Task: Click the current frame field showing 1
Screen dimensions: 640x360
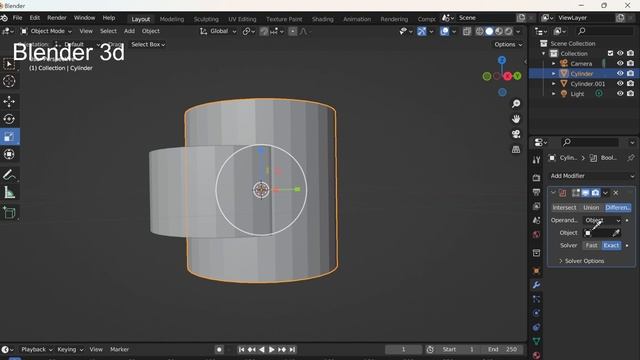Action: coord(403,349)
